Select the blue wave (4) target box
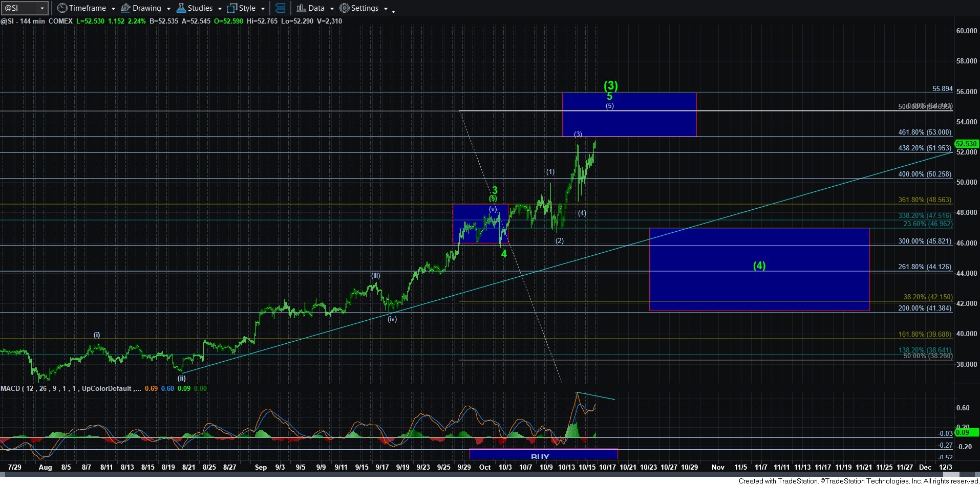980x485 pixels. (x=759, y=286)
